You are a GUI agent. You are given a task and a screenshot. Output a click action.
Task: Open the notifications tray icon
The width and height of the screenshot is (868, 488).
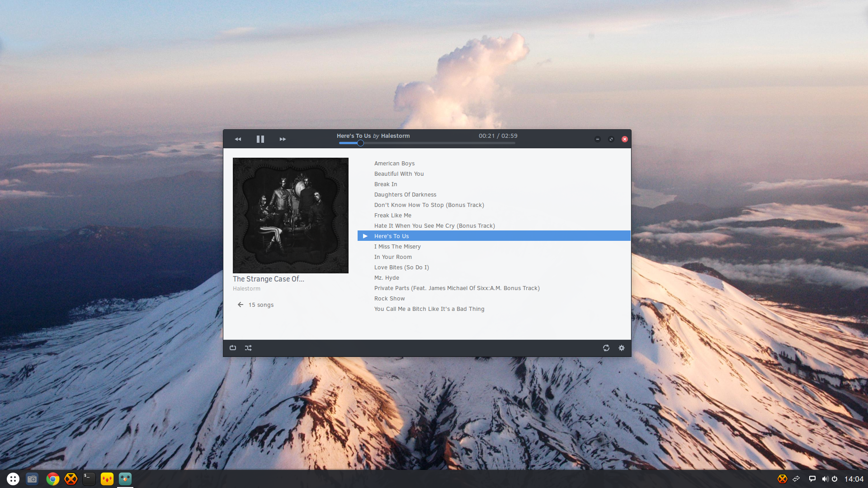click(x=812, y=479)
